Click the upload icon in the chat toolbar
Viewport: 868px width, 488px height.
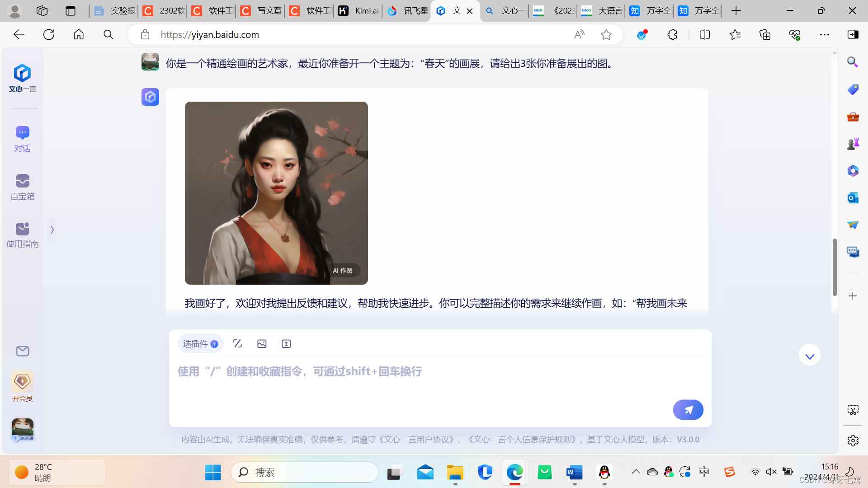pos(286,343)
